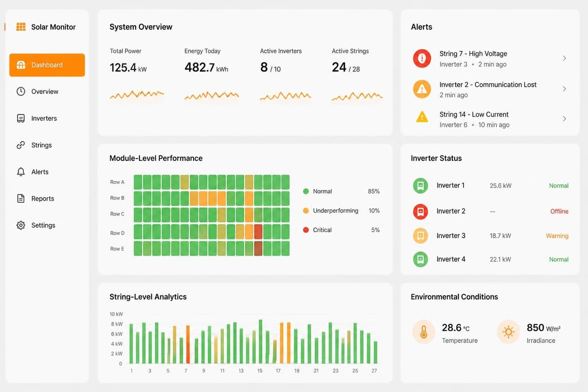Click the String 7 - High Voltage alert title
The height and width of the screenshot is (392, 588).
[x=473, y=54]
